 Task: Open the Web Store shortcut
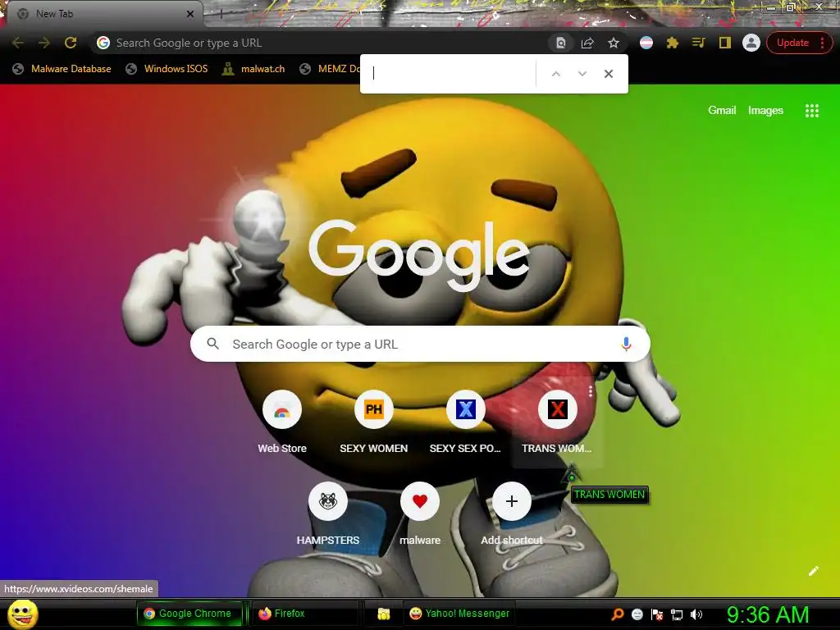pos(282,423)
